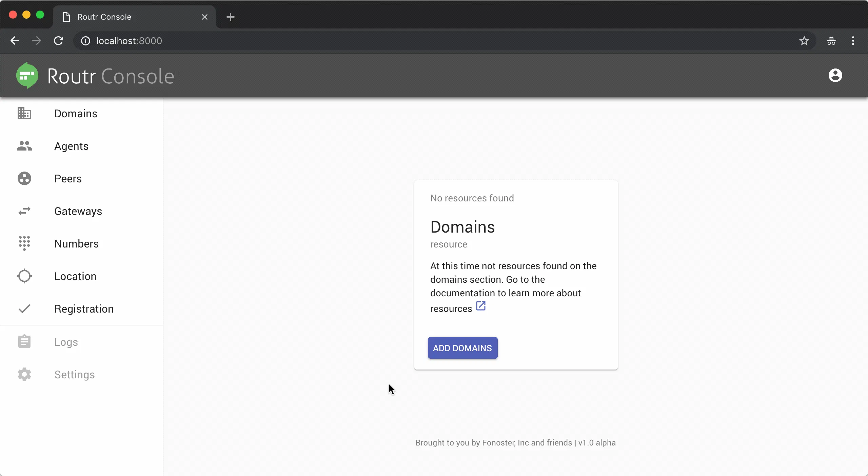Viewport: 868px width, 476px height.
Task: Select Domains in the sidebar
Action: pos(81,114)
